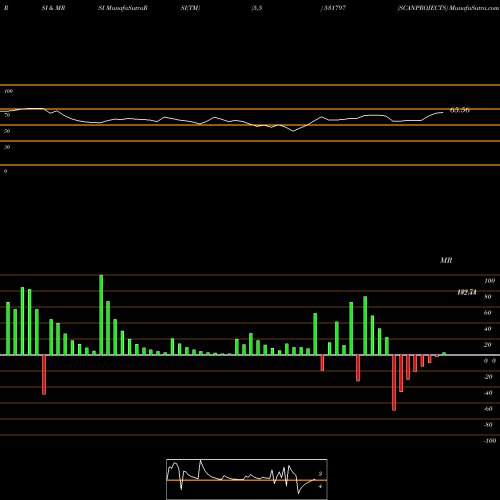Click the MR value label 102.74
The height and width of the screenshot is (500, 500).
tap(467, 292)
